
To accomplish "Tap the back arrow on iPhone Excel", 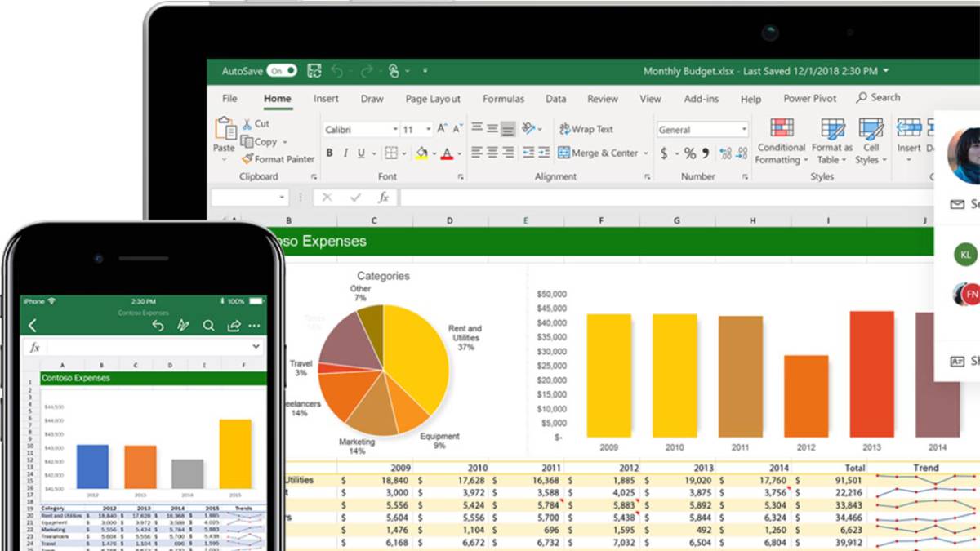I will tap(33, 326).
